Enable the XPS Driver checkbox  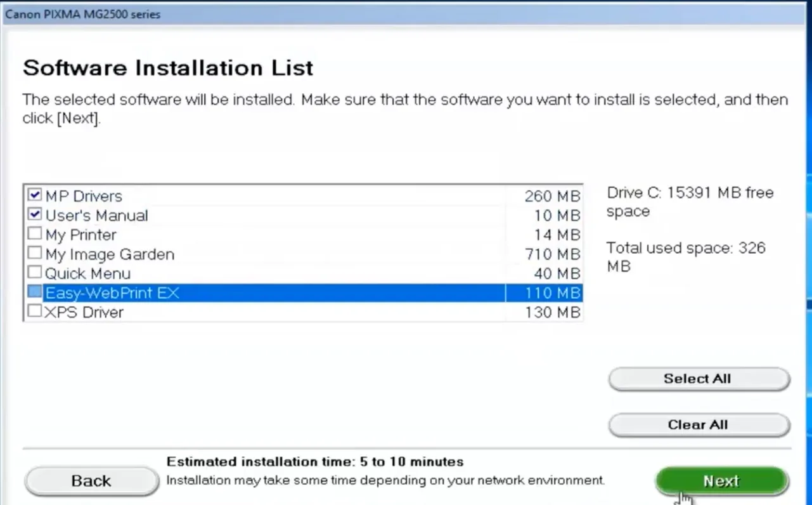[x=35, y=312]
